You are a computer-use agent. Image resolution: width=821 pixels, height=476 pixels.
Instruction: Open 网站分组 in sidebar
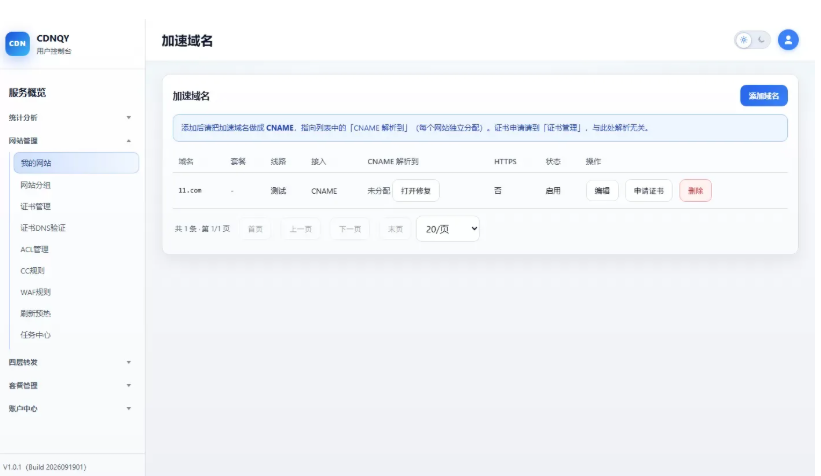tap(36, 185)
